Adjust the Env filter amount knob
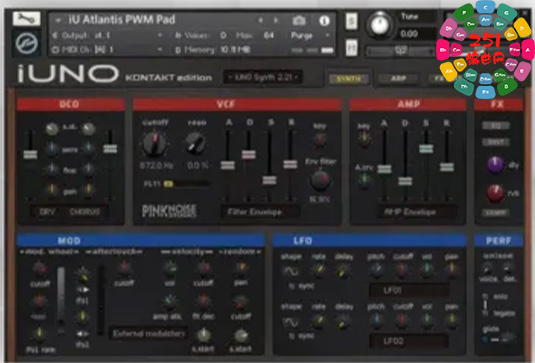This screenshot has height=363, width=535. [x=320, y=180]
